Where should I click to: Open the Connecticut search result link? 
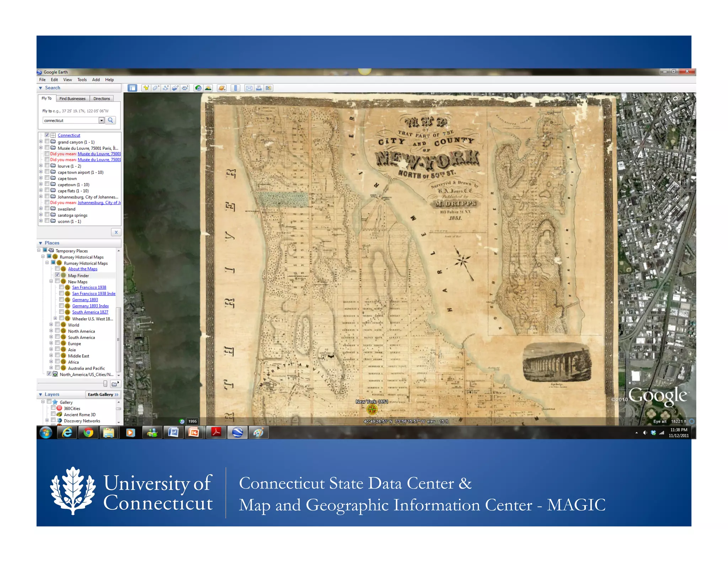(69, 135)
